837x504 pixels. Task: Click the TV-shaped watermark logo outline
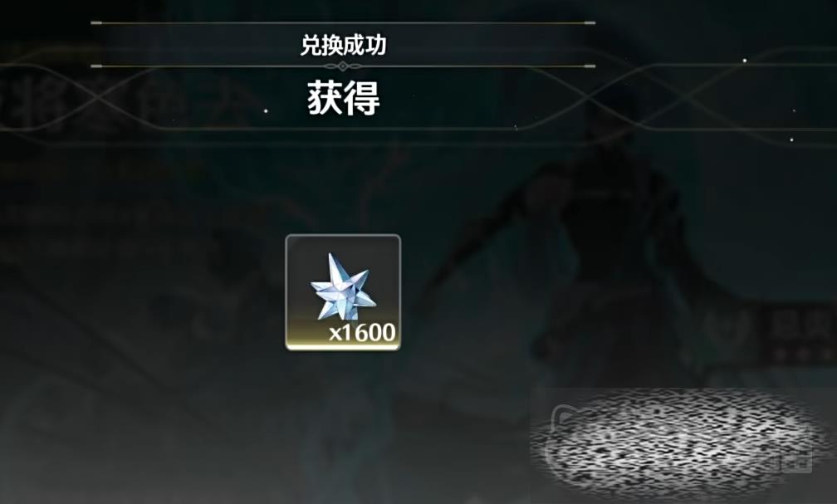[569, 427]
